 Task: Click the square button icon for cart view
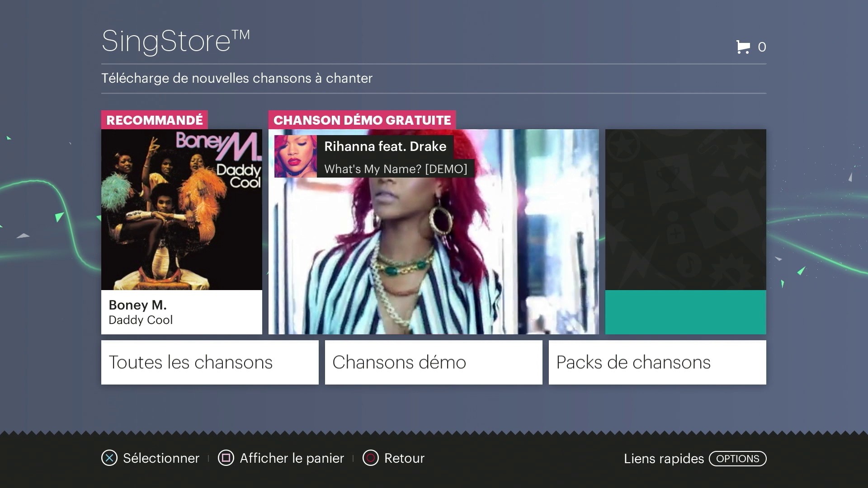(225, 458)
